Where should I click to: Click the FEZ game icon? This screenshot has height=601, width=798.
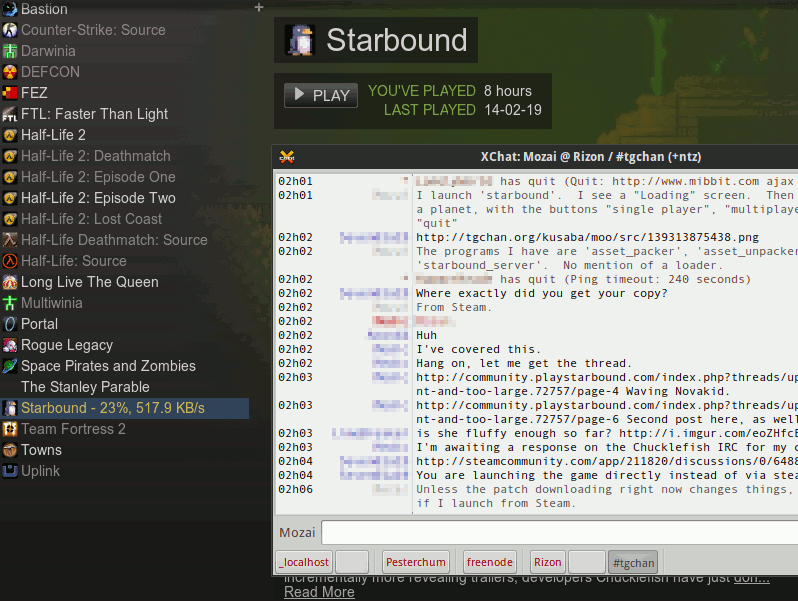tap(10, 93)
